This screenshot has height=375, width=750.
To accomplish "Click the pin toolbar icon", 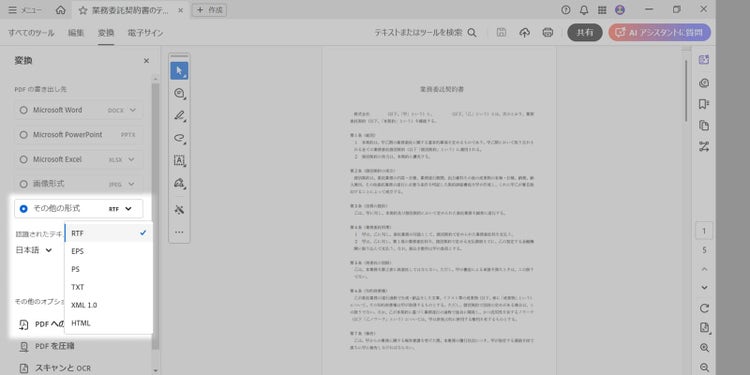I will 179,210.
